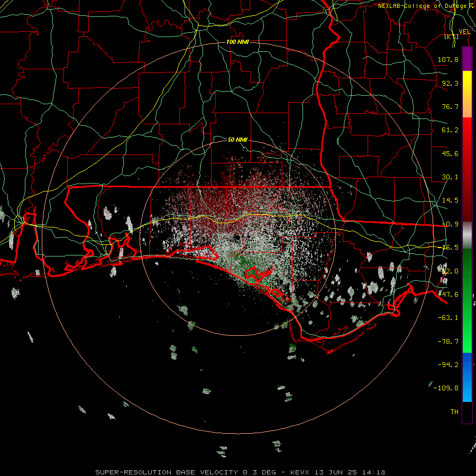Click the -63.1 velocity scale value
Viewport: 476px width, 476px height.
[x=448, y=318]
